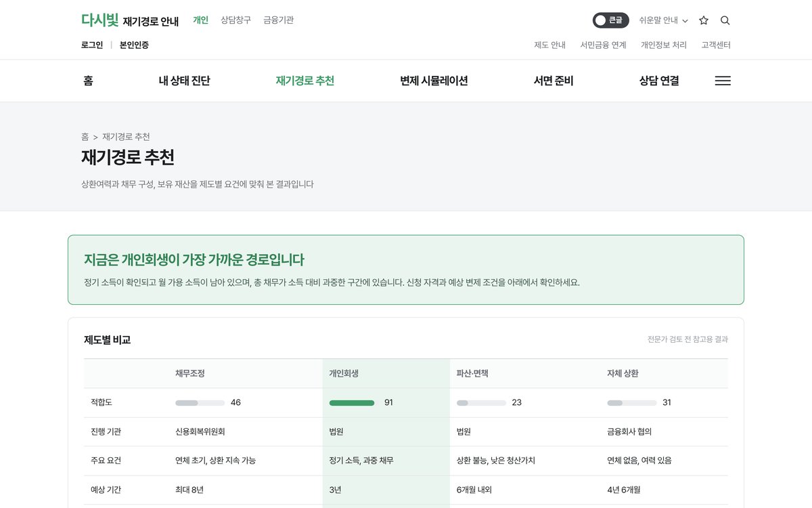Click the 채무조정 적합도 bar at 46

tap(200, 402)
